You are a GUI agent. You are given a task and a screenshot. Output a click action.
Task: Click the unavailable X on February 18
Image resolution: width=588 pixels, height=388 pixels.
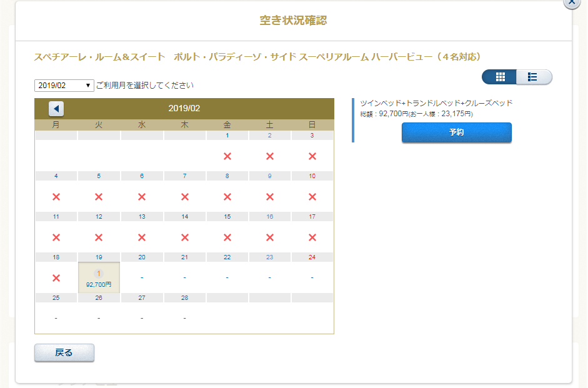tap(56, 278)
